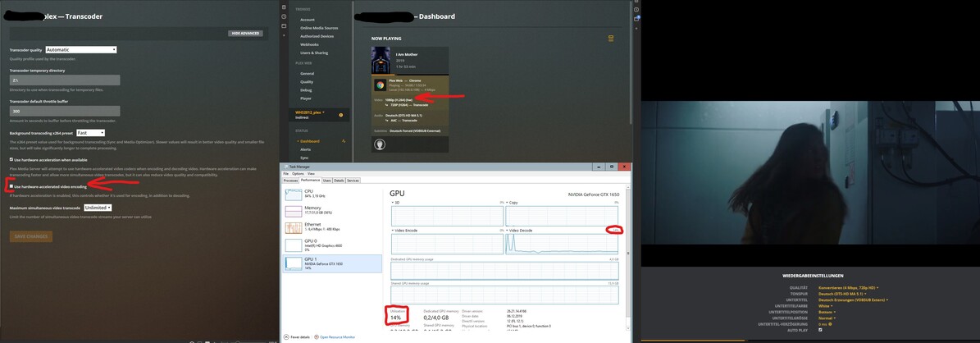Image resolution: width=980 pixels, height=343 pixels.
Task: Click the Chrome browser icon in Now Playing
Action: pyautogui.click(x=380, y=85)
